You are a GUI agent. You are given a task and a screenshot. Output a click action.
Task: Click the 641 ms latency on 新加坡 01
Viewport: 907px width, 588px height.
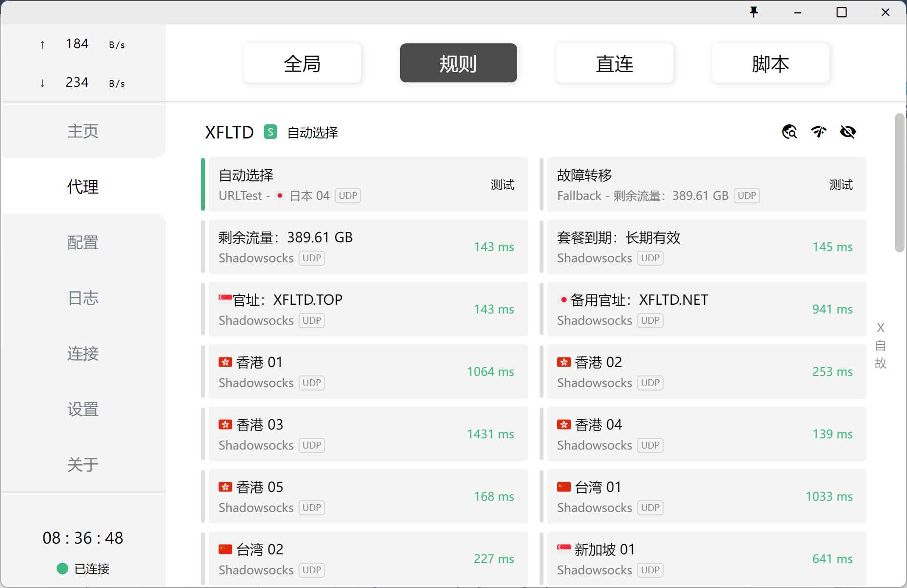(832, 559)
